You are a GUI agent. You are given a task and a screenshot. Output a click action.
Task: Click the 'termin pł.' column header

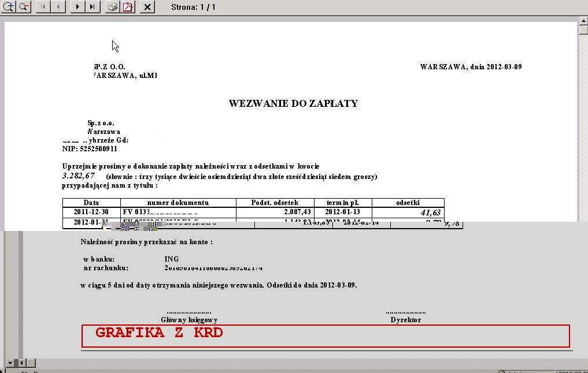coord(342,203)
